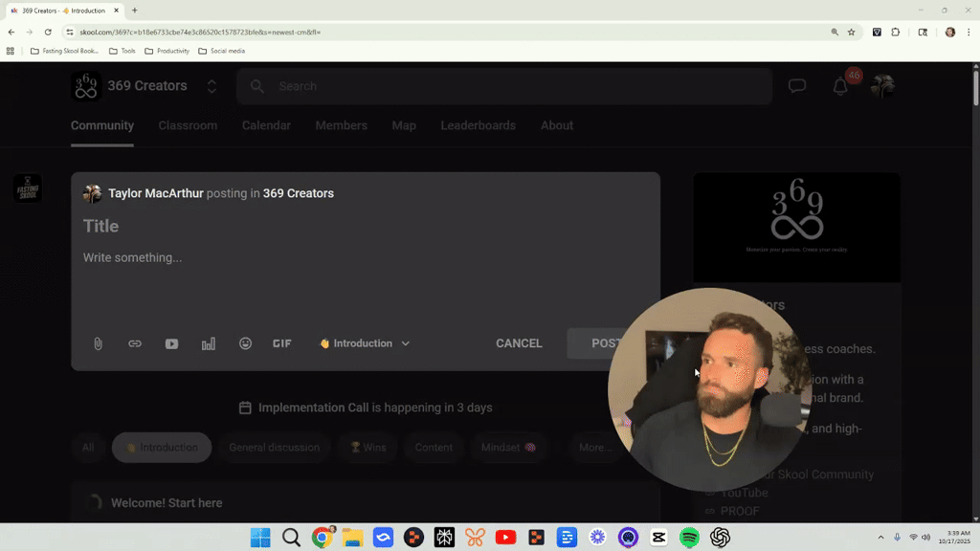Screen dimensions: 980x551
Task: Add a video with the YouTube icon
Action: pyautogui.click(x=172, y=343)
